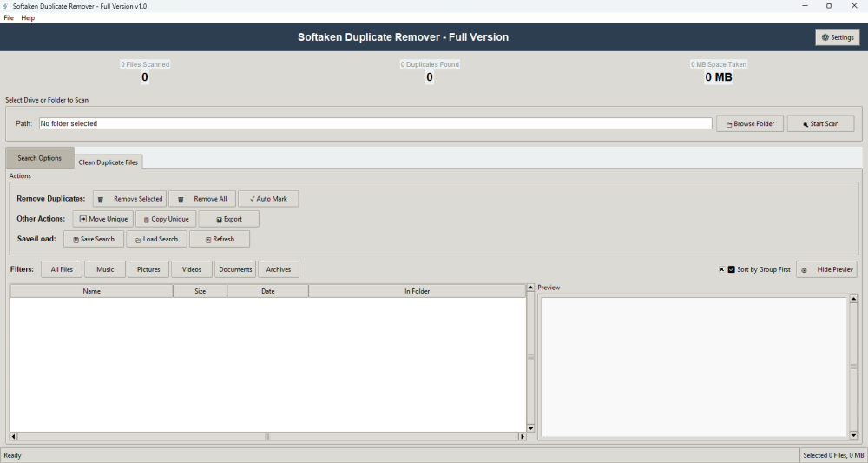The image size is (868, 463).
Task: Click the Auto Mark checkmark button
Action: point(268,199)
